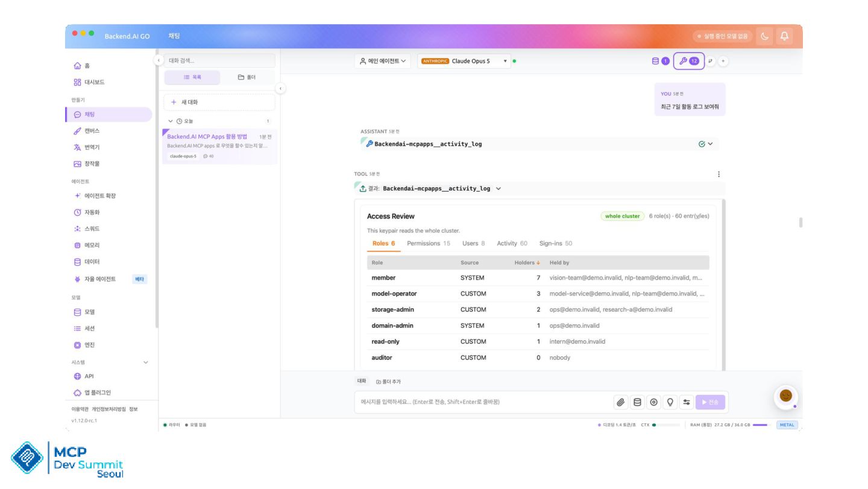Open 메인 에이전트 agent dropdown

pyautogui.click(x=383, y=61)
